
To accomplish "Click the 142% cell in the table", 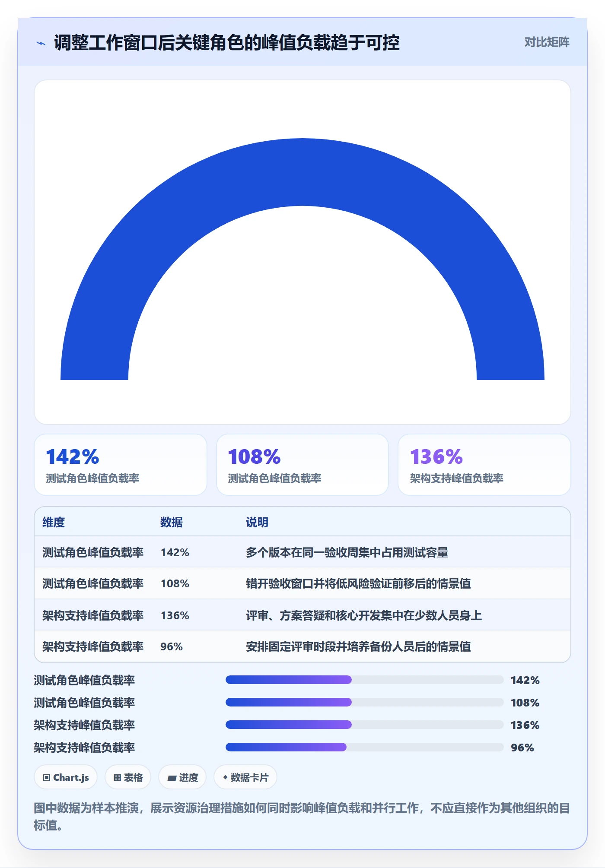I will click(x=175, y=552).
